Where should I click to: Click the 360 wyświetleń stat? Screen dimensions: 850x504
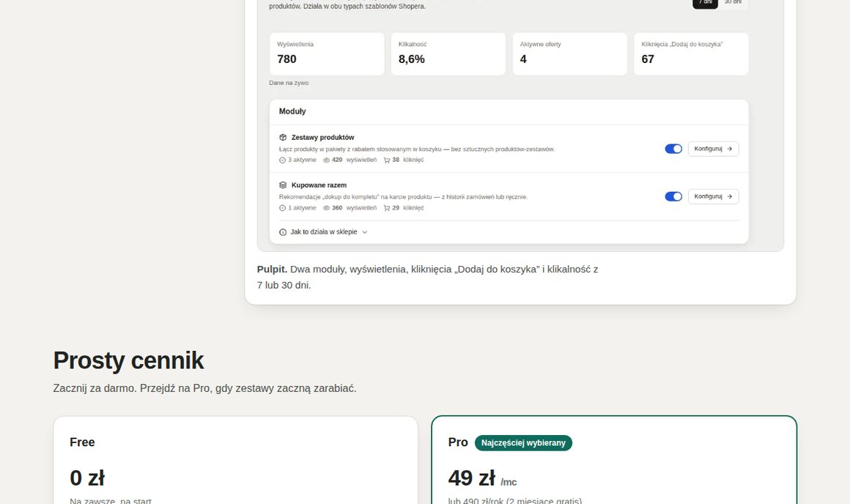[354, 208]
